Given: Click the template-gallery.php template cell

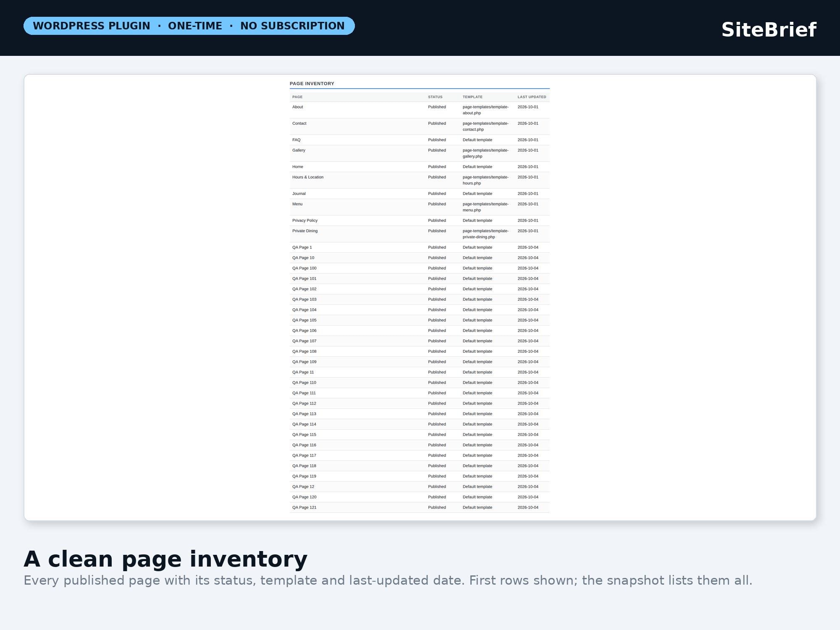Looking at the screenshot, I should click(x=486, y=153).
